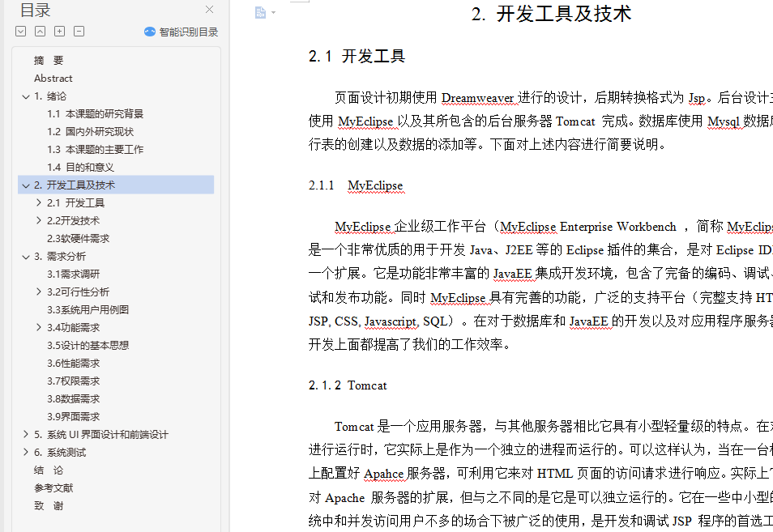
Task: Click the 目录 panel title
Action: click(35, 10)
